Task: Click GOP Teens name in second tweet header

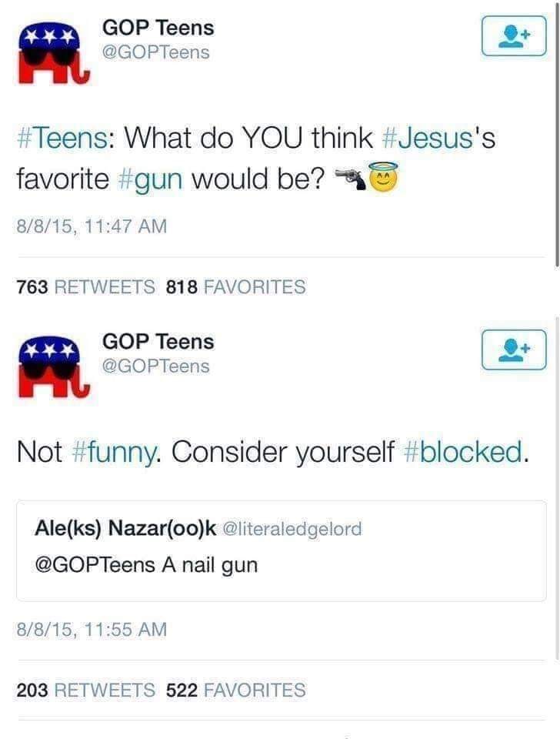Action: point(158,342)
